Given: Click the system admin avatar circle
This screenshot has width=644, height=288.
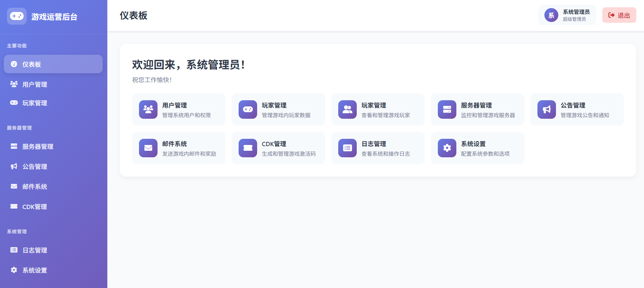Looking at the screenshot, I should 551,15.
